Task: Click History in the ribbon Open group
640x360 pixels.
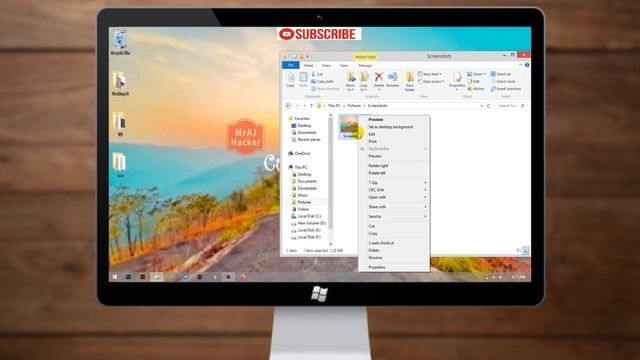Action: click(x=476, y=89)
